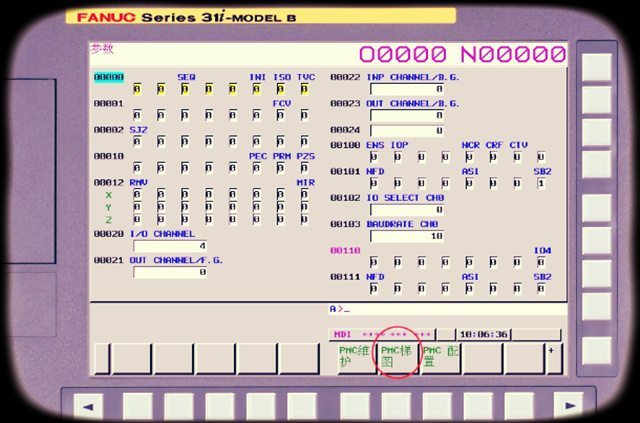This screenshot has height=423, width=640.
Task: Toggle the PZS bit of parameter 00010
Action: click(x=304, y=169)
